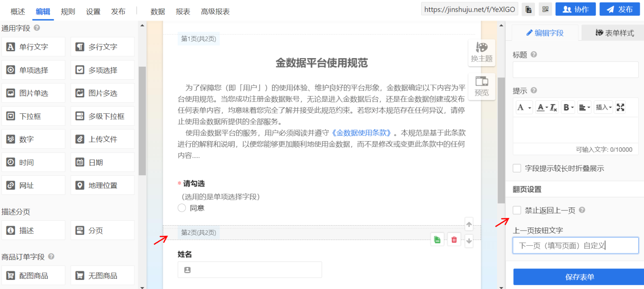
Task: Add a 单行文字 field
Action: click(33, 47)
